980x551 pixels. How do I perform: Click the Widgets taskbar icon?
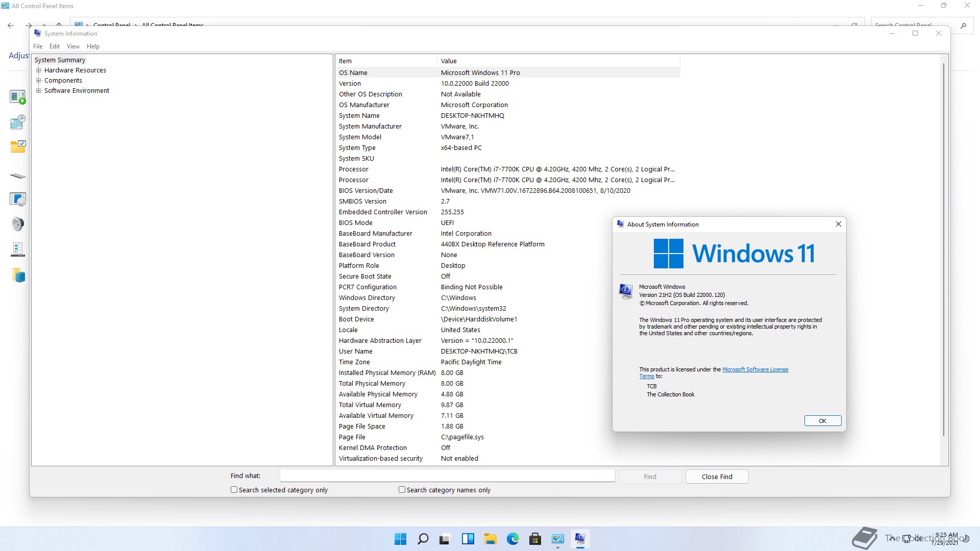coord(468,539)
